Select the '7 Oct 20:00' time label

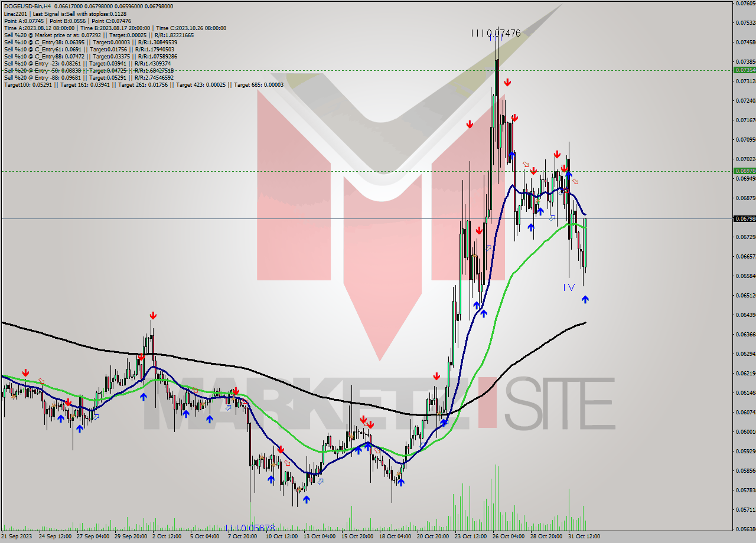243,537
